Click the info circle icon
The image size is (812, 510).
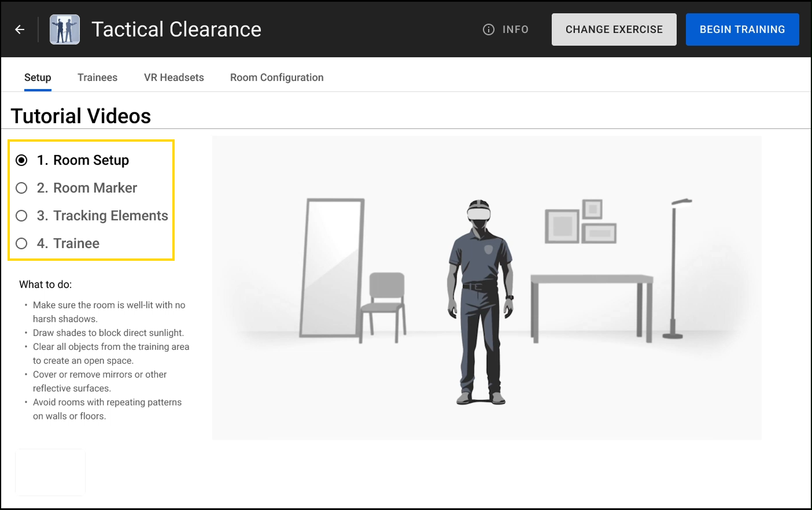[x=489, y=29]
